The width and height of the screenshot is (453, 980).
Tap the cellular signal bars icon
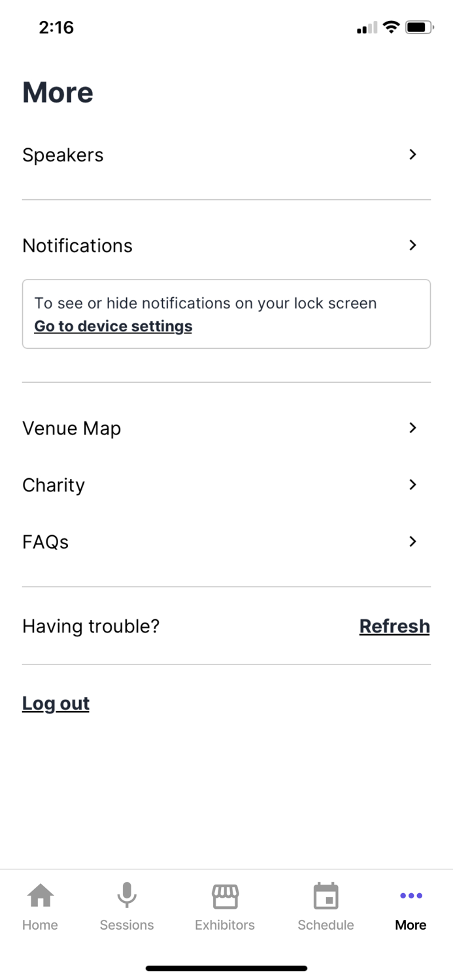pos(367,28)
